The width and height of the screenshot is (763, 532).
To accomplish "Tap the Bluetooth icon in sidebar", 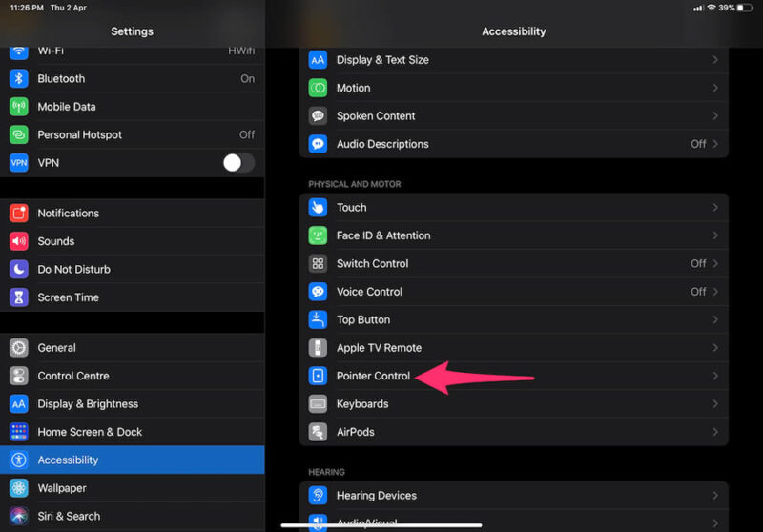I will pyautogui.click(x=19, y=78).
